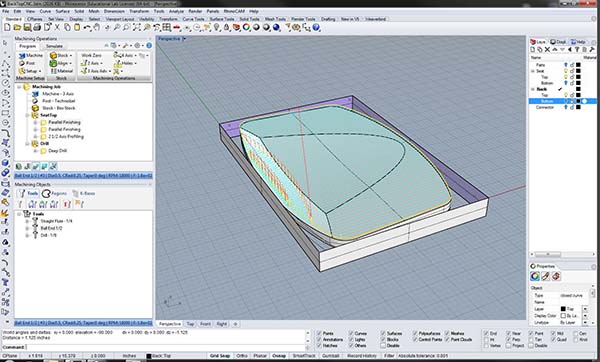This screenshot has width=600, height=362.
Task: Click the color wheel icon in Properties panel
Action: pos(535,276)
